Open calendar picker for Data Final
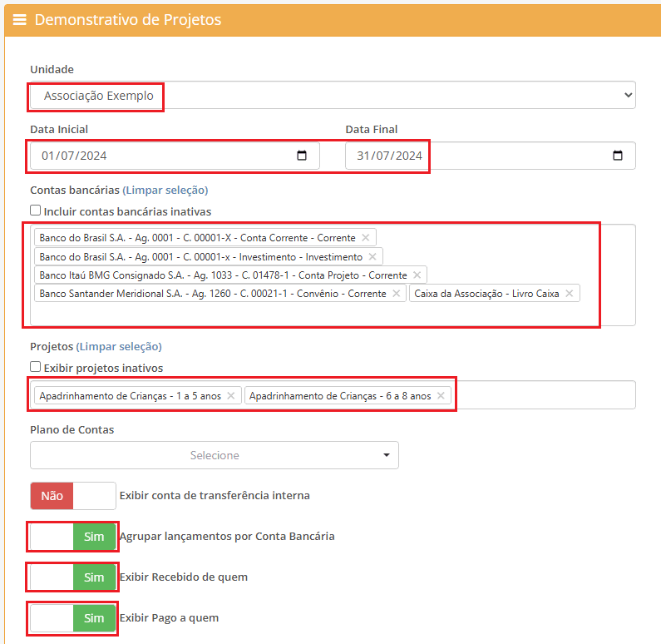This screenshot has width=661, height=644. (x=618, y=156)
